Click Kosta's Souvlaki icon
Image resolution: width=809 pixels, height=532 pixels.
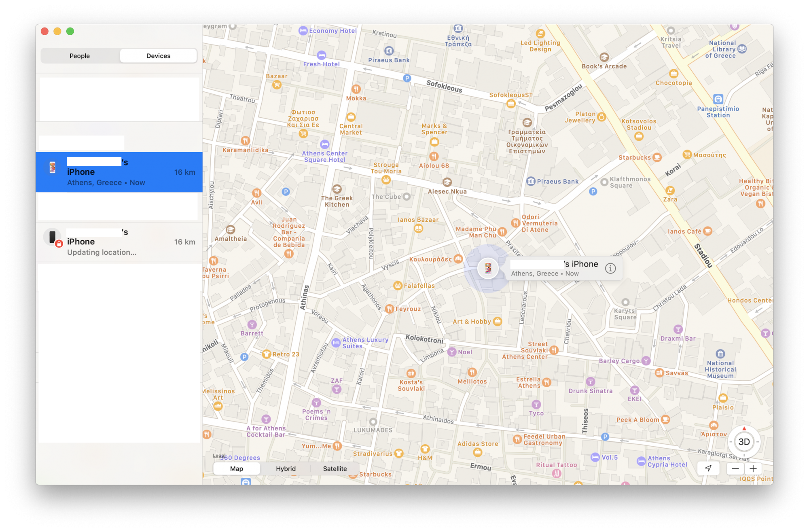pyautogui.click(x=411, y=373)
